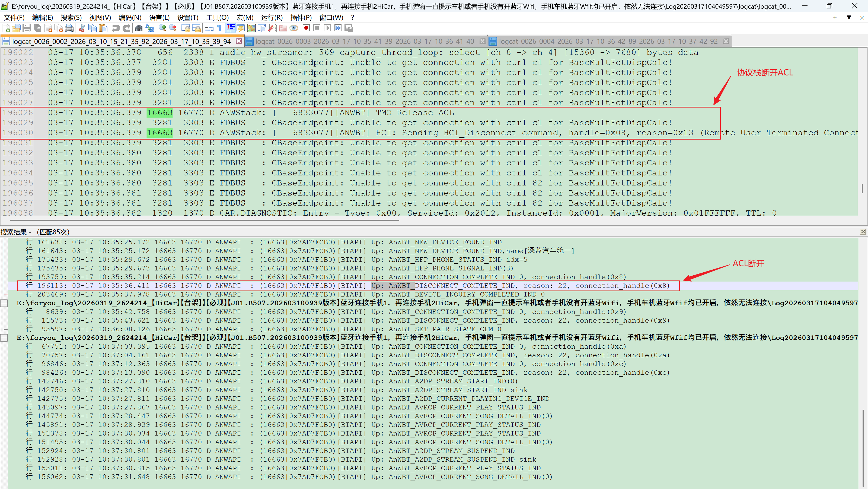Open tab list dropdown arrow top right

849,18
